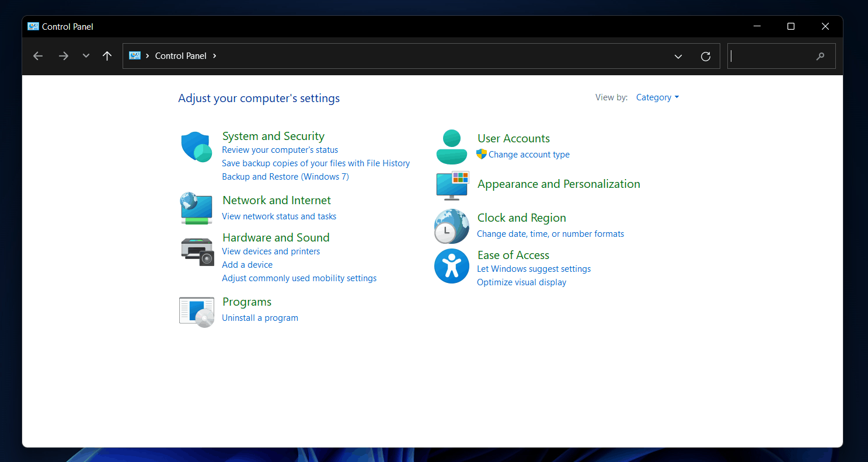
Task: Click the Ease of Access icon
Action: point(451,267)
